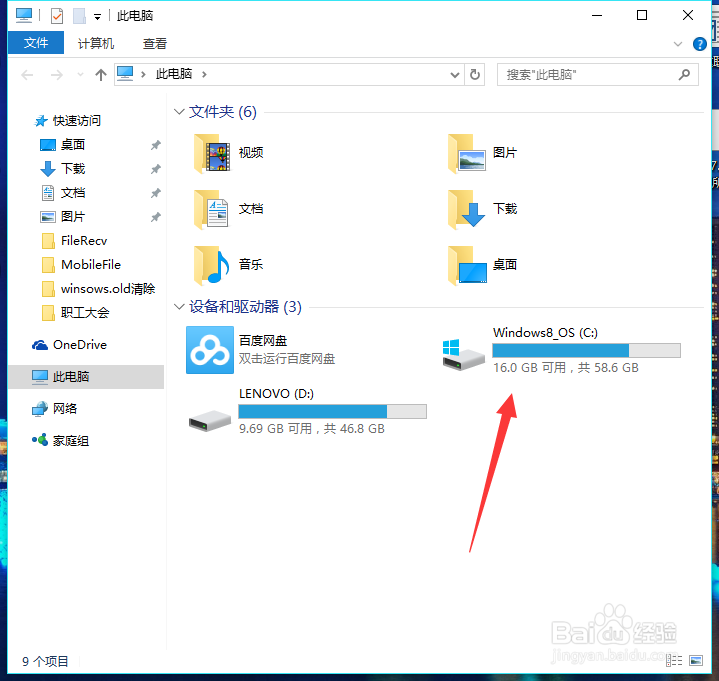Switch to large icons view in status bar

(696, 660)
